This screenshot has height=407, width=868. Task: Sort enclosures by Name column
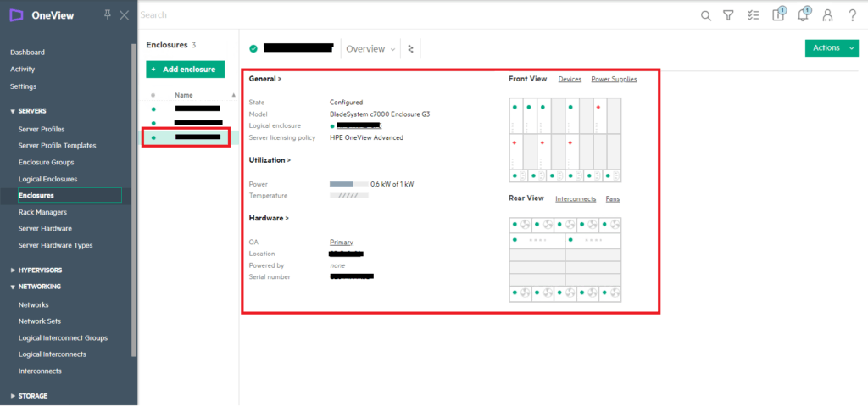pyautogui.click(x=184, y=95)
